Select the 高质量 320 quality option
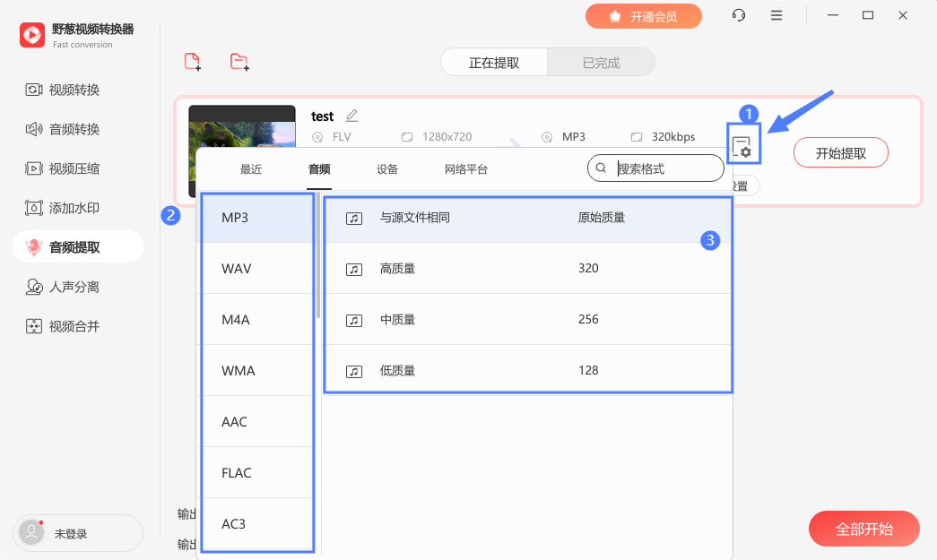Image resolution: width=937 pixels, height=560 pixels. coord(528,268)
